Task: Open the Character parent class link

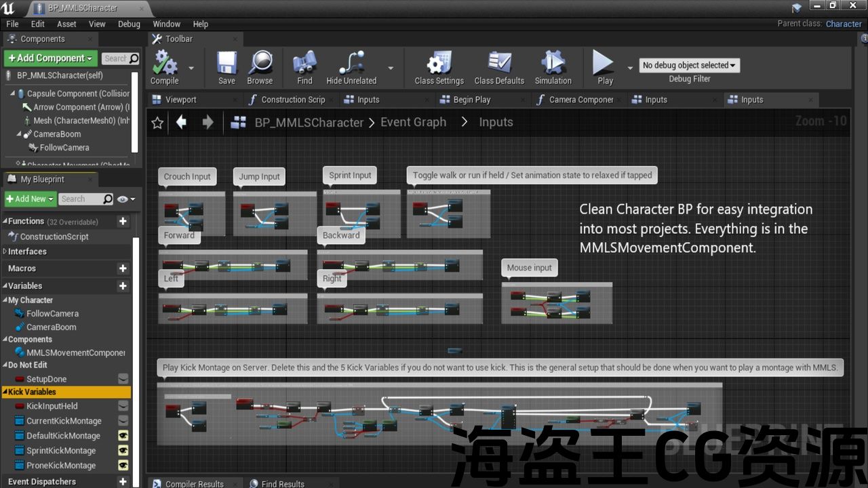Action: tap(843, 24)
